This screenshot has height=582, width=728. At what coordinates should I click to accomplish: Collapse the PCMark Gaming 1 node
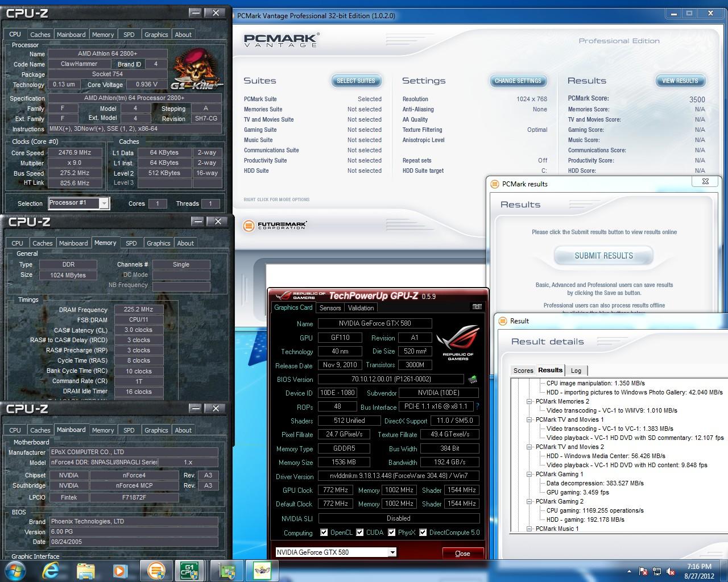530,474
